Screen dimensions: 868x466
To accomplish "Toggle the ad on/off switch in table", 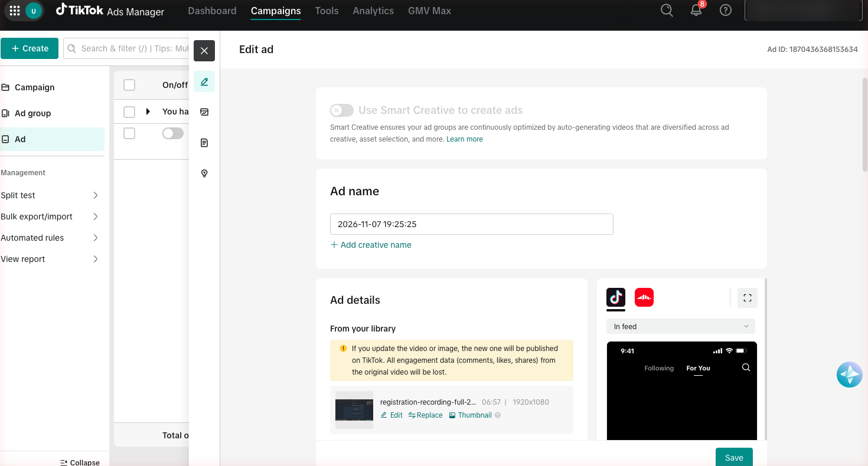I will [173, 134].
